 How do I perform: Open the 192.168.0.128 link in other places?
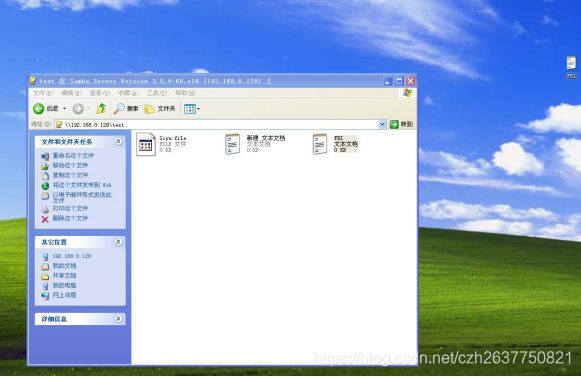point(72,256)
